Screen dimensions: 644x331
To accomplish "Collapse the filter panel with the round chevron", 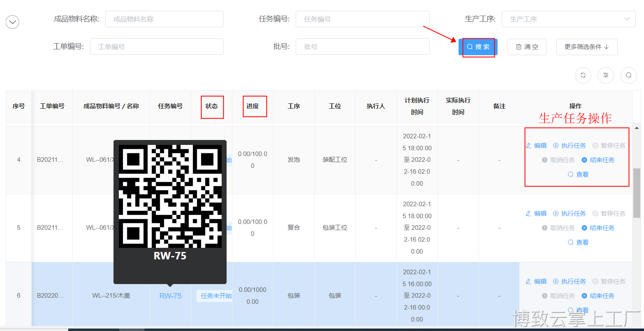I will pos(12,22).
